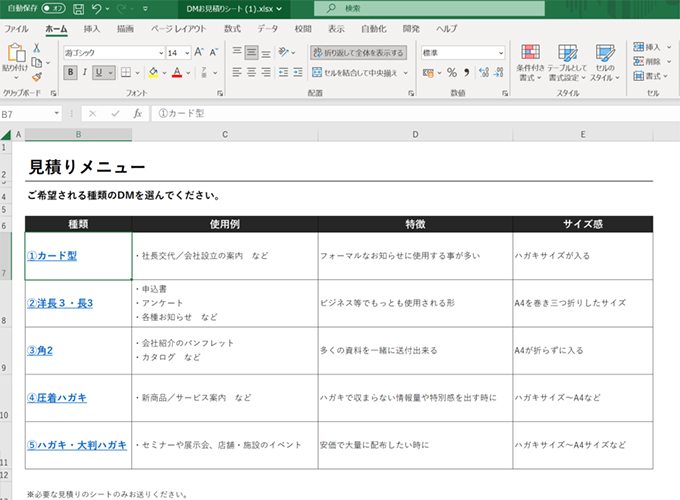
Task: Click the Cut scissors icon
Action: pyautogui.click(x=37, y=47)
